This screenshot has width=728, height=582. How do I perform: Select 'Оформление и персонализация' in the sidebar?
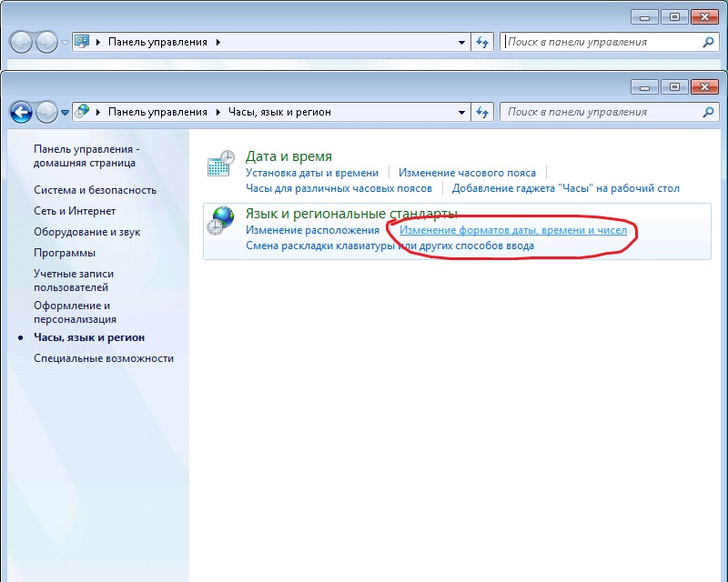(75, 312)
